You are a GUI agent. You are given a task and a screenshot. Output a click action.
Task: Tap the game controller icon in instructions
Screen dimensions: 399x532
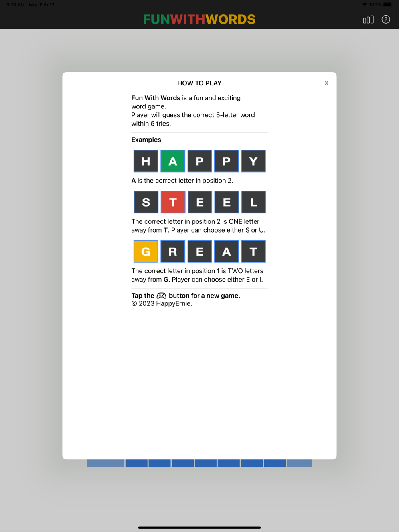(x=161, y=296)
